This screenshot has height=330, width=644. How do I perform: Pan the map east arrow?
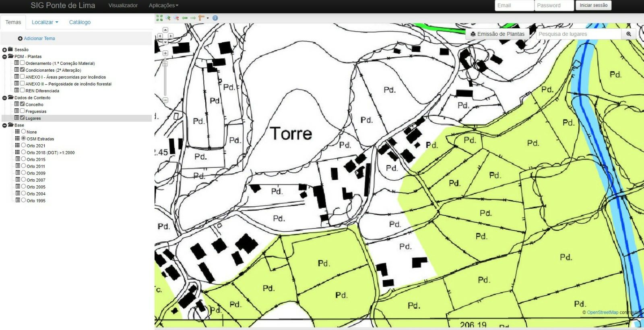coord(171,36)
